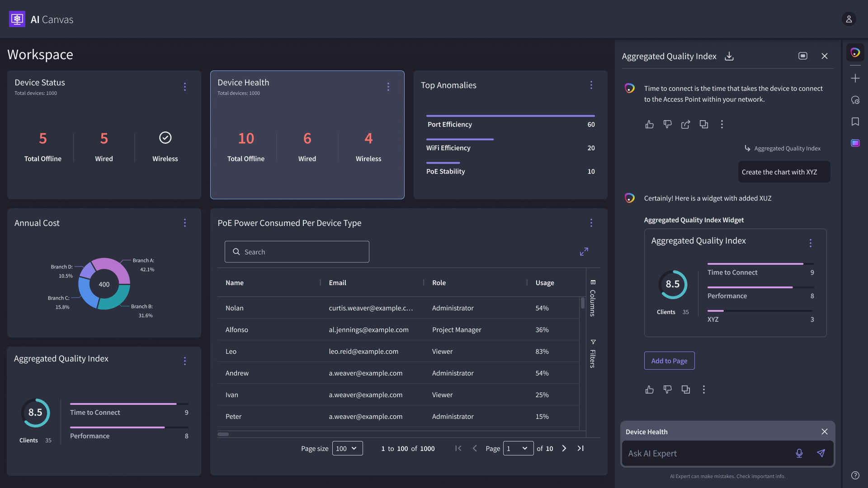This screenshot has height=488, width=868.
Task: Click the Add to Page button
Action: pos(669,361)
